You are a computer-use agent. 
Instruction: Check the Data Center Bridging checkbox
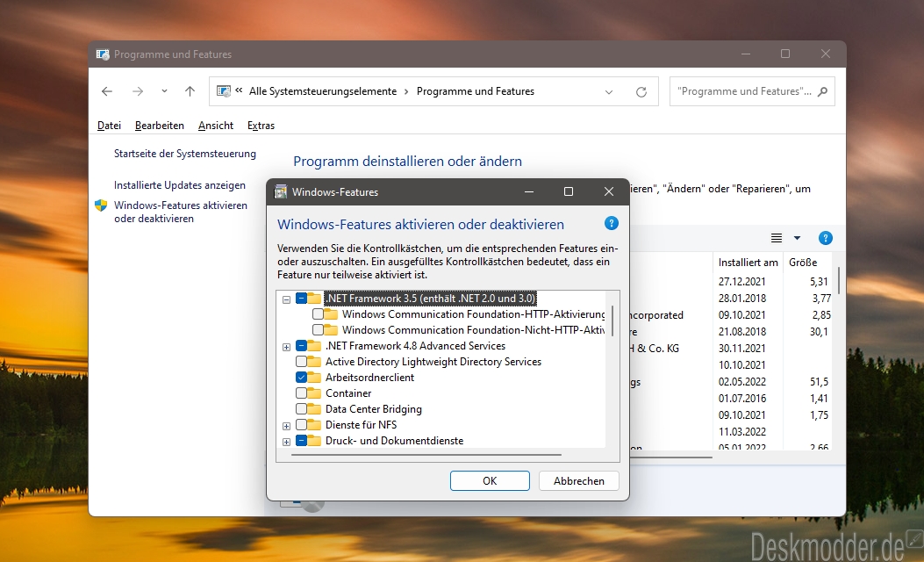(302, 409)
